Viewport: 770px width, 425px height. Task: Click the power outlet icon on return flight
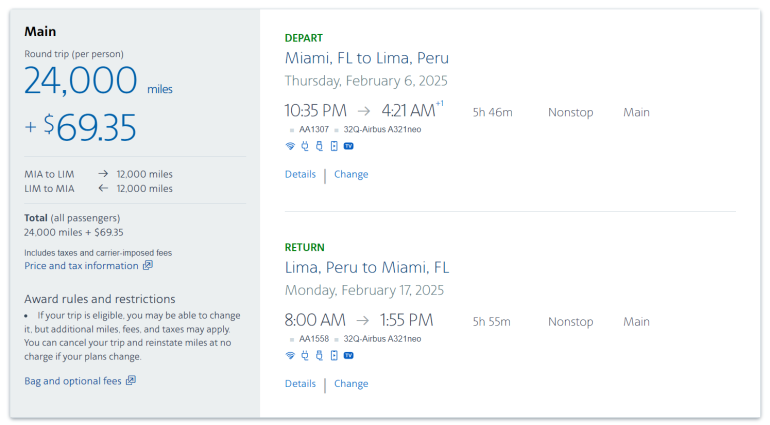pyautogui.click(x=305, y=355)
